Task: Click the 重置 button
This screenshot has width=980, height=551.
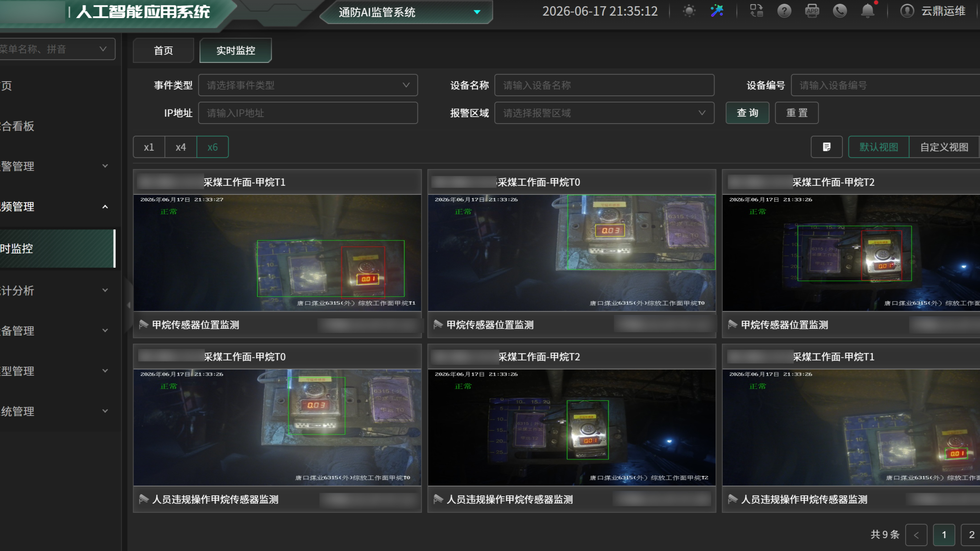Action: pyautogui.click(x=797, y=113)
